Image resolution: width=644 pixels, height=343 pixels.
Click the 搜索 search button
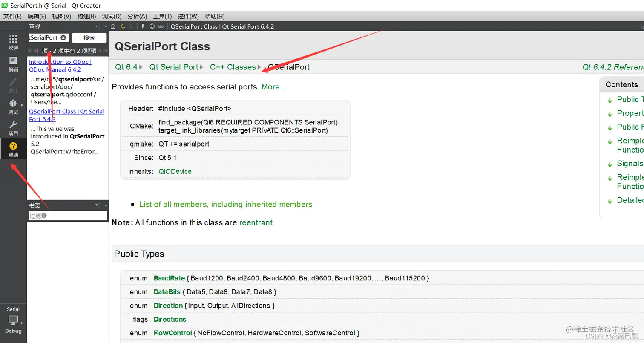(89, 37)
